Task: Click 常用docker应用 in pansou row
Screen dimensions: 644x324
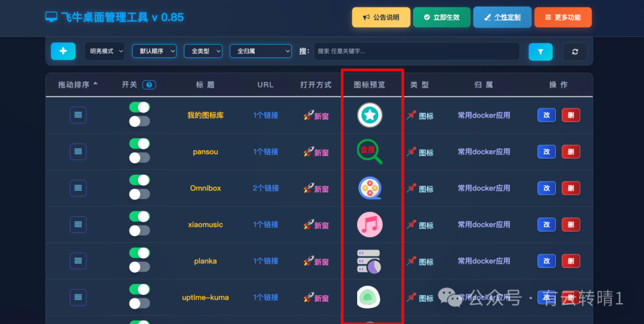Action: [484, 152]
